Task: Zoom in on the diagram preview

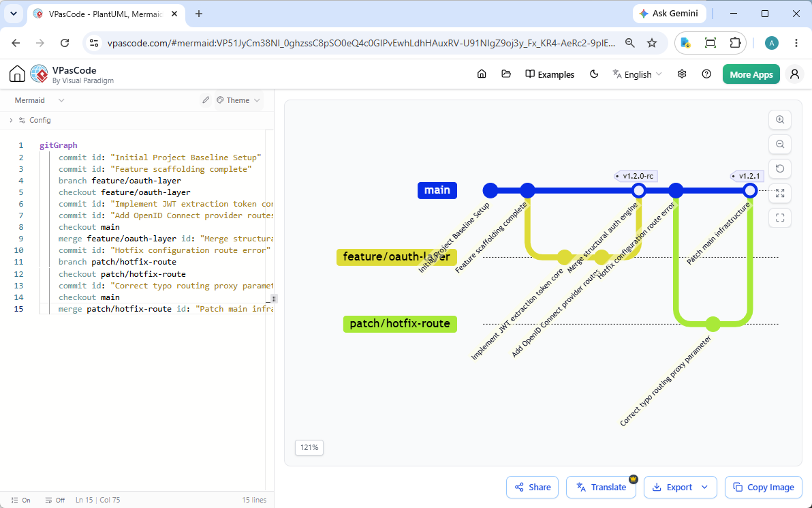Action: click(780, 120)
